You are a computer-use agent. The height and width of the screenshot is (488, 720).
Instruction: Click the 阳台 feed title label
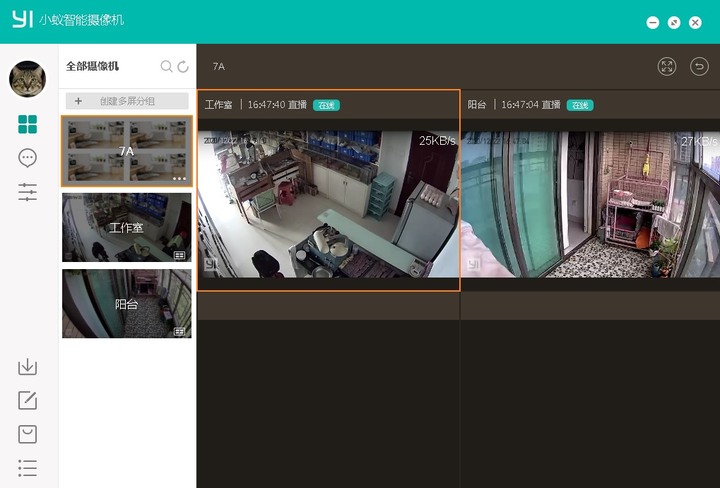tap(477, 105)
